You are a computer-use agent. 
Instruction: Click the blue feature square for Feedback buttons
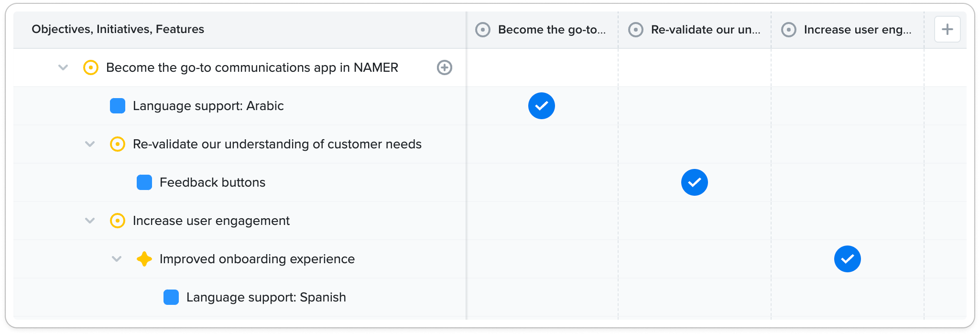(x=144, y=182)
